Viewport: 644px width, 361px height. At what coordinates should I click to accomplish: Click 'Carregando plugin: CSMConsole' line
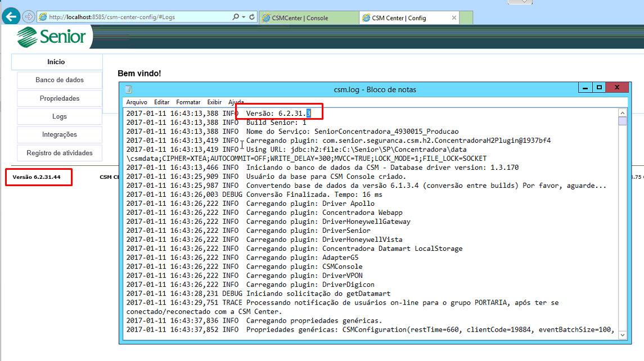tap(304, 267)
